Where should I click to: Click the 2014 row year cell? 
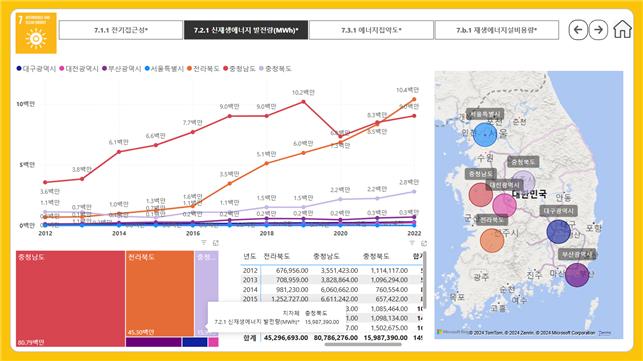(x=250, y=289)
